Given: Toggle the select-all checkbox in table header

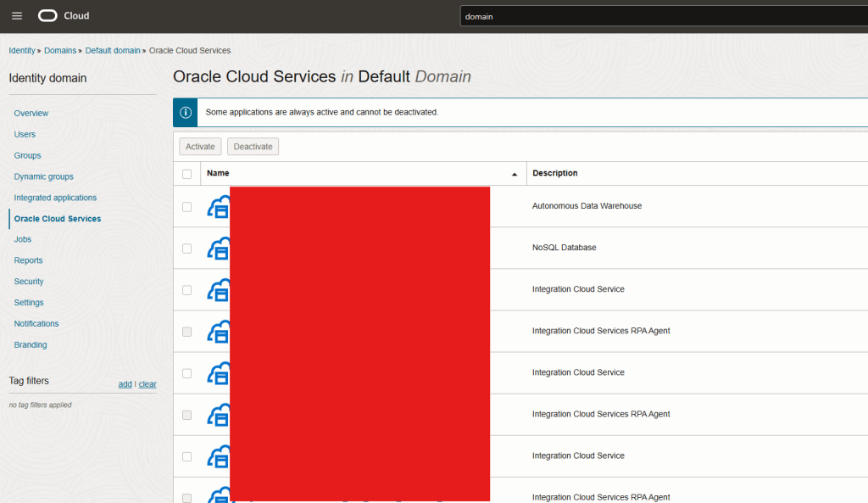Looking at the screenshot, I should pos(187,174).
